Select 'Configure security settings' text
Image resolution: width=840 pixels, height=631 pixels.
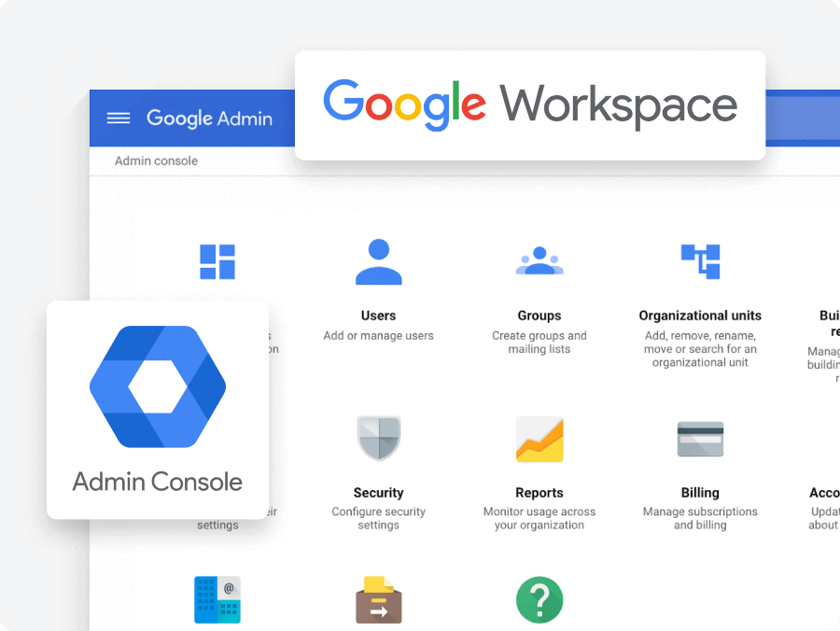(x=378, y=518)
